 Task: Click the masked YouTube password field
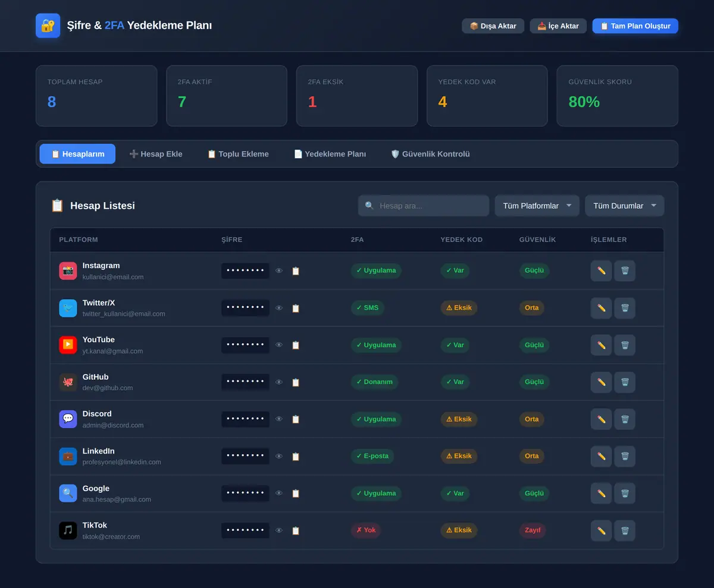tap(245, 345)
